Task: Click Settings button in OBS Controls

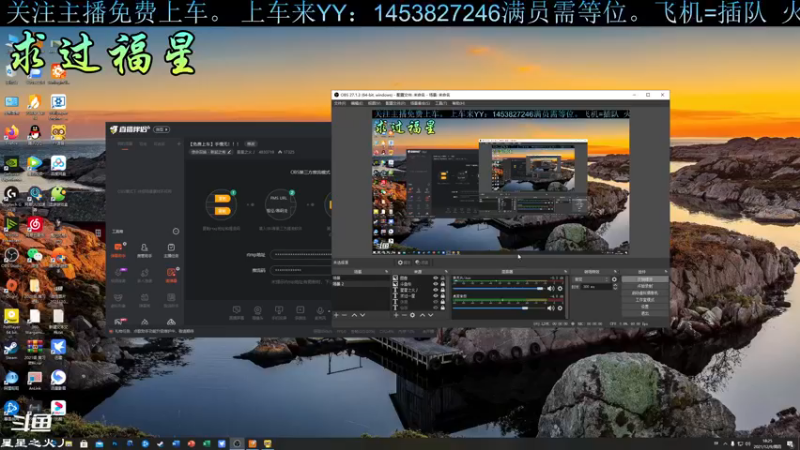Action: coord(645,307)
